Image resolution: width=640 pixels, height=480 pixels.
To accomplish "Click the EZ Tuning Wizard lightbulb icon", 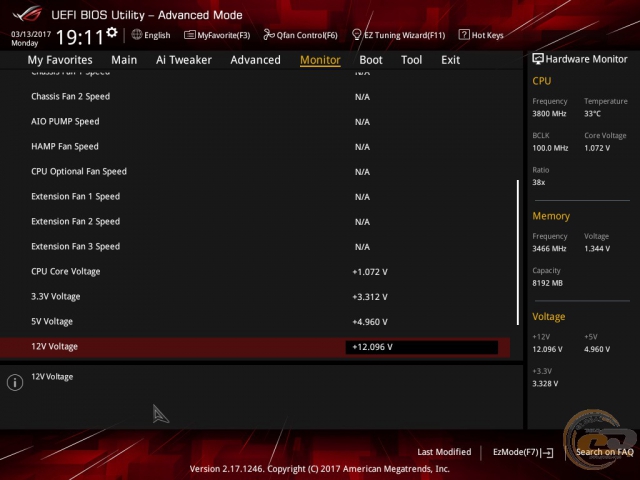I will point(356,35).
